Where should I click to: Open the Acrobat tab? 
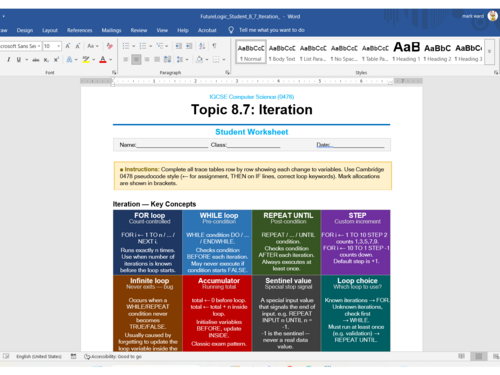[207, 30]
